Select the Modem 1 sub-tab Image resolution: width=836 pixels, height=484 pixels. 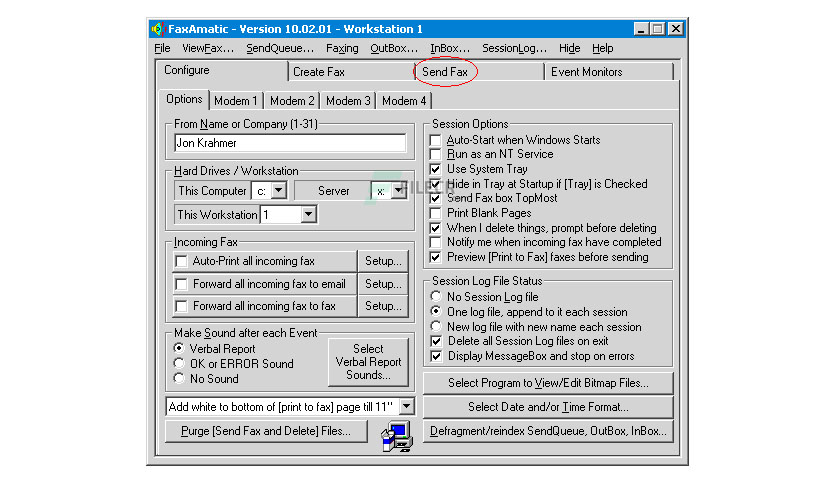pos(236,101)
